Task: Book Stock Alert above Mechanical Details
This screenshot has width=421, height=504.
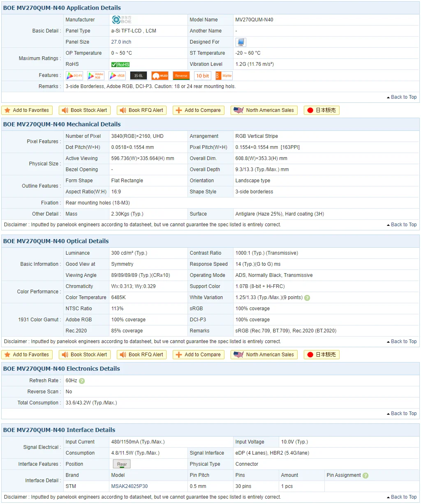Action: (85, 110)
